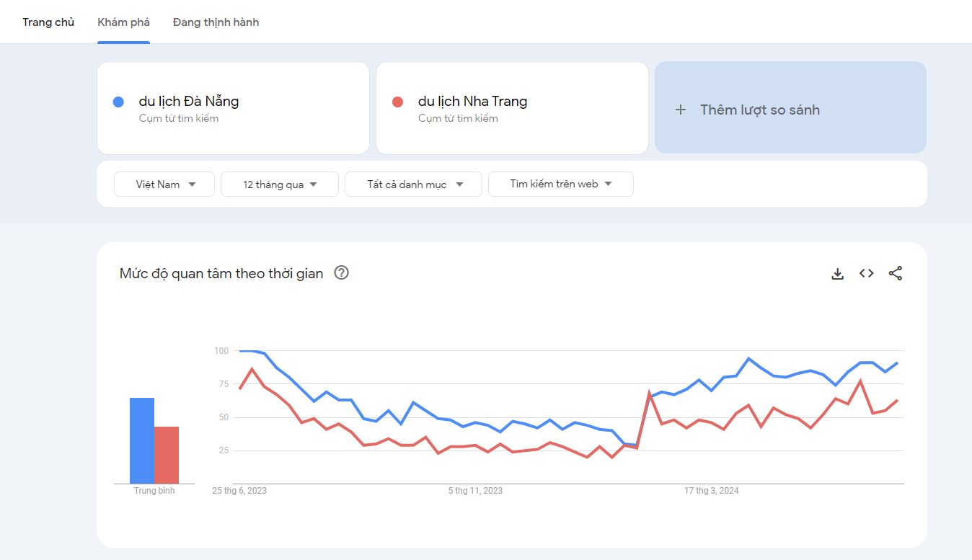Image resolution: width=972 pixels, height=560 pixels.
Task: Click the blue dot for Đà Nẵng term
Action: pos(119,102)
